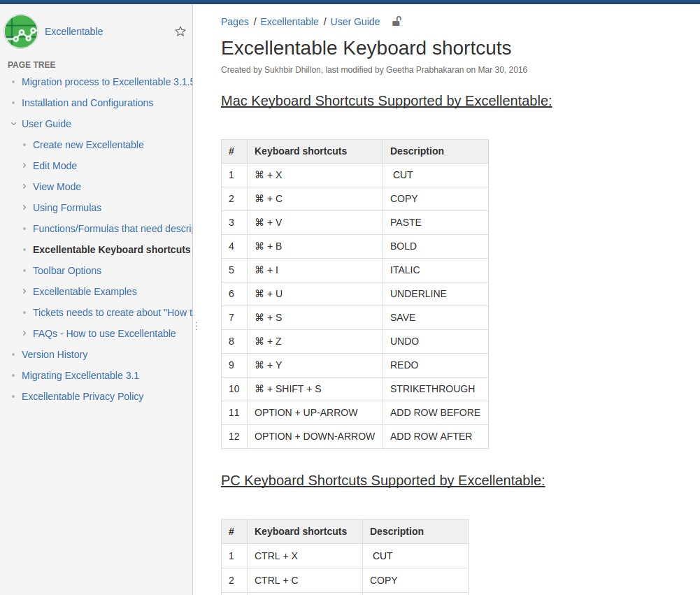Expand the Edit Mode tree item
700x595 pixels.
coord(24,166)
